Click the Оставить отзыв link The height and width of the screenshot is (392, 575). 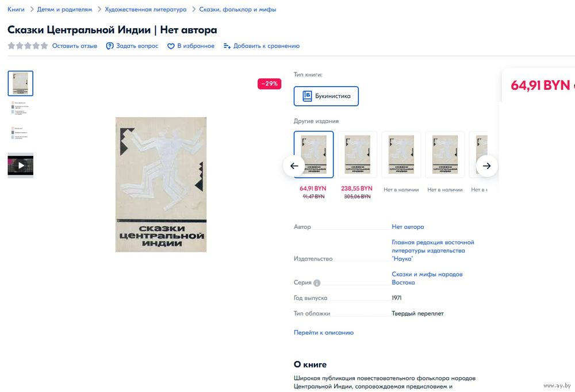click(x=74, y=46)
